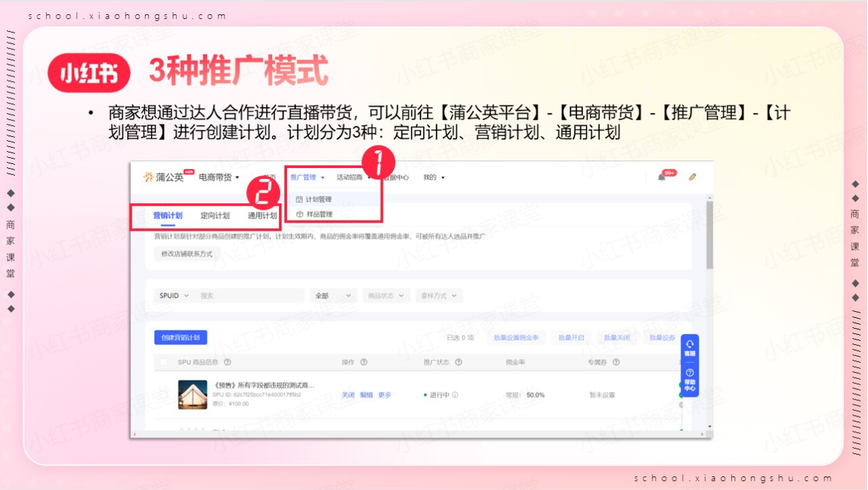Viewport: 868px width, 490px height.
Task: Expand the 电商带货 dropdown in header
Action: tap(219, 177)
